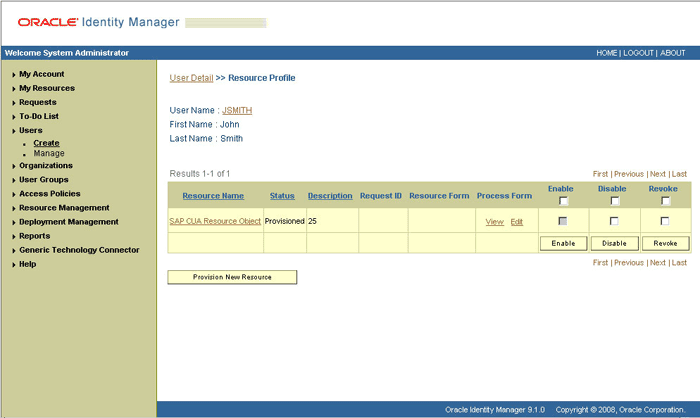The width and height of the screenshot is (700, 418).
Task: Click the Oracle Identity Manager logo
Action: point(98,22)
